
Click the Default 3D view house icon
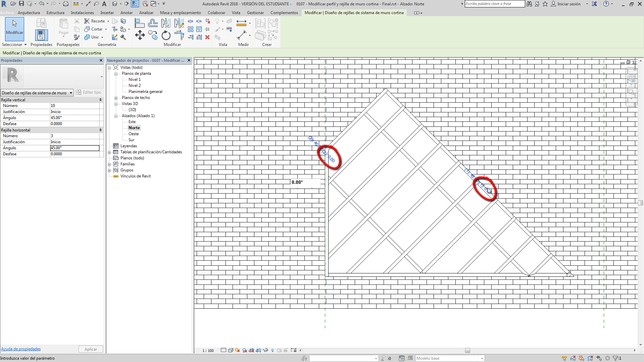click(115, 4)
